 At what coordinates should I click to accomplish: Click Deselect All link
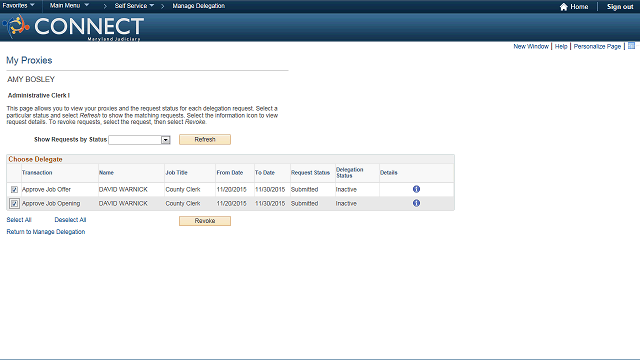tap(70, 220)
